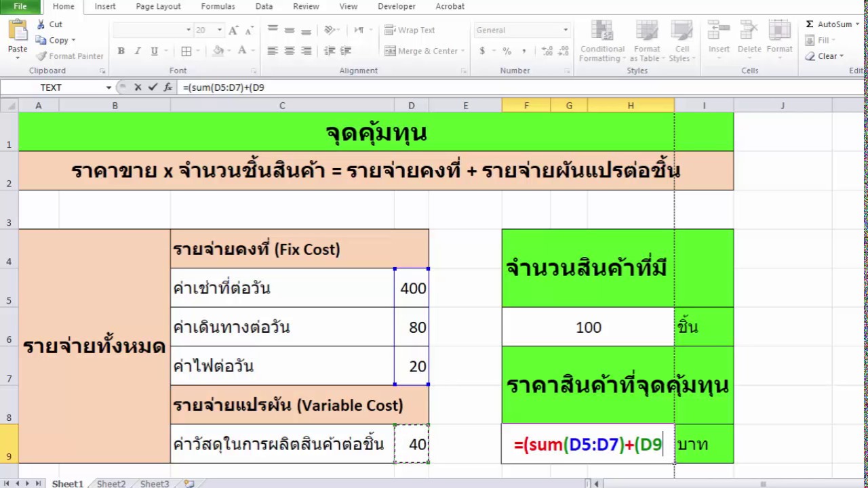This screenshot has width=868, height=488.
Task: Switch to the Data tab
Action: (264, 6)
